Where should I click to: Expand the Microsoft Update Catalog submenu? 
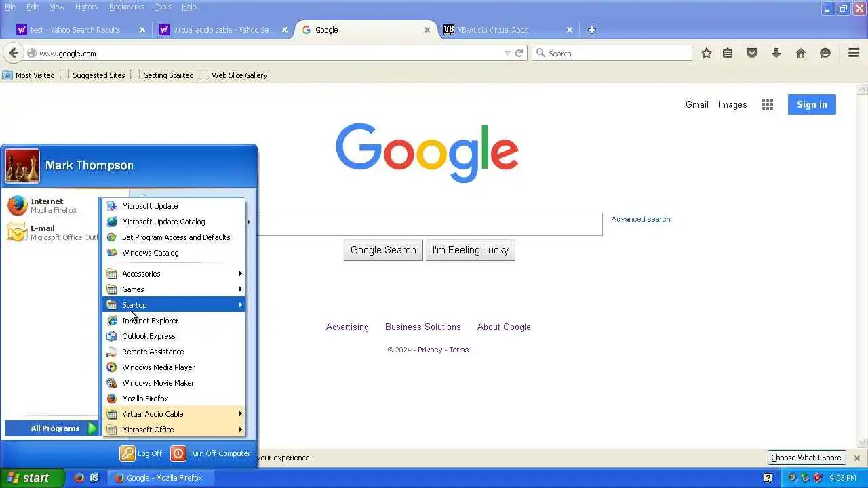coord(174,222)
